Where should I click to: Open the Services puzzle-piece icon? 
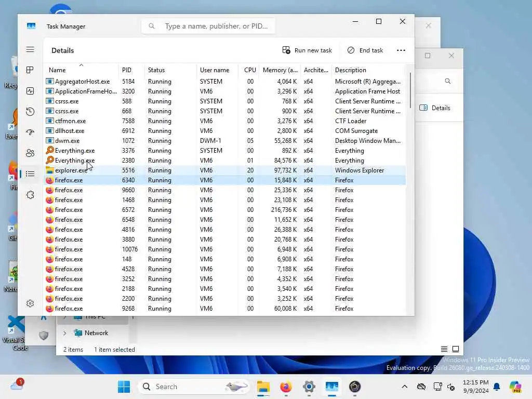[30, 195]
